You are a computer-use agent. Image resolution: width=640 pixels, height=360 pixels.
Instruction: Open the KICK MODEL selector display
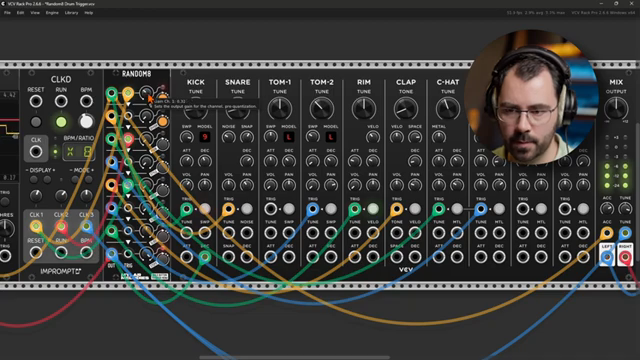click(205, 137)
